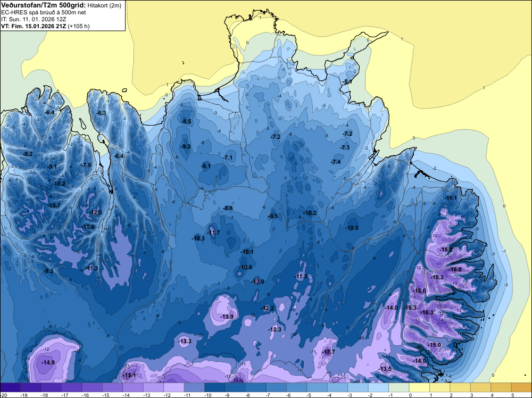Click the '-8.8' temperature value
Screen dimensions: 532x398
228,209
